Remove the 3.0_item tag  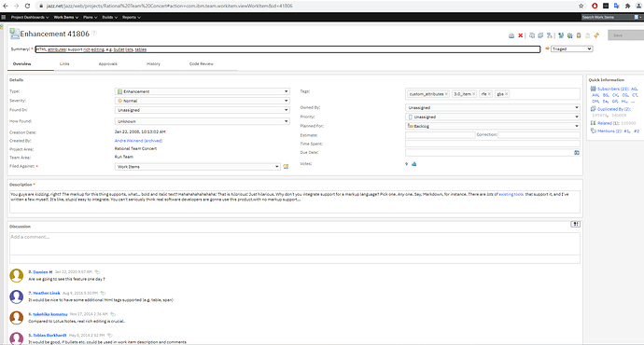(x=473, y=94)
